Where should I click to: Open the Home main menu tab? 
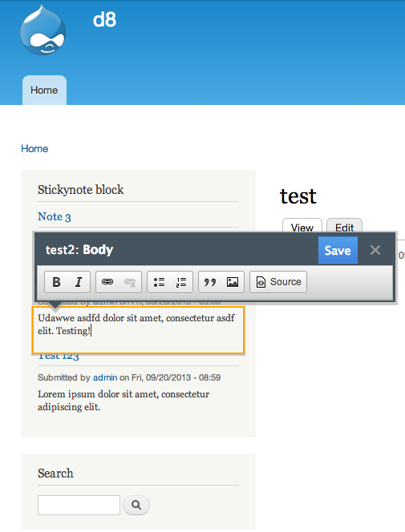[44, 91]
